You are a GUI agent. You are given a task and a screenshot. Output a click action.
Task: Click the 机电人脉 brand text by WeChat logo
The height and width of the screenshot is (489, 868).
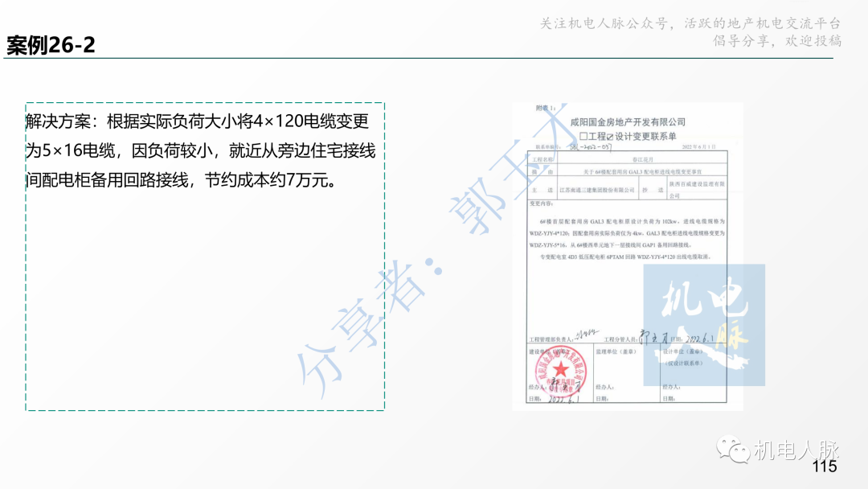click(x=796, y=450)
